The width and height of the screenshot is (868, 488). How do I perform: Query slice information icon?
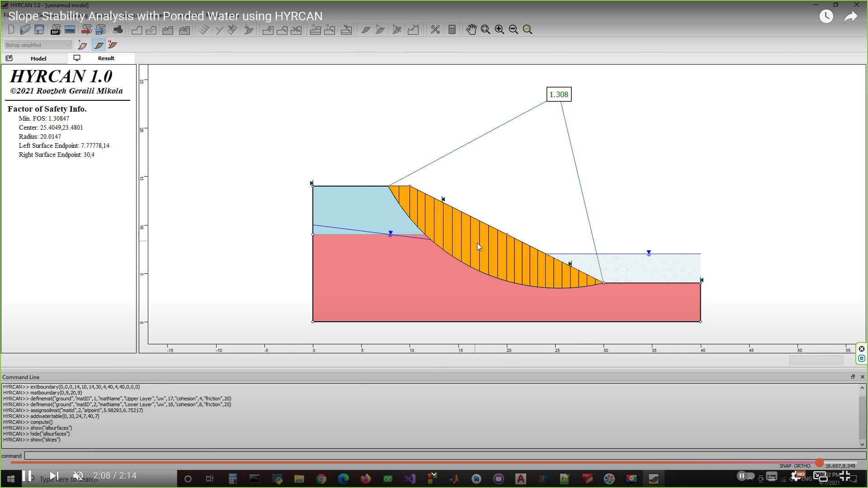pyautogui.click(x=113, y=45)
